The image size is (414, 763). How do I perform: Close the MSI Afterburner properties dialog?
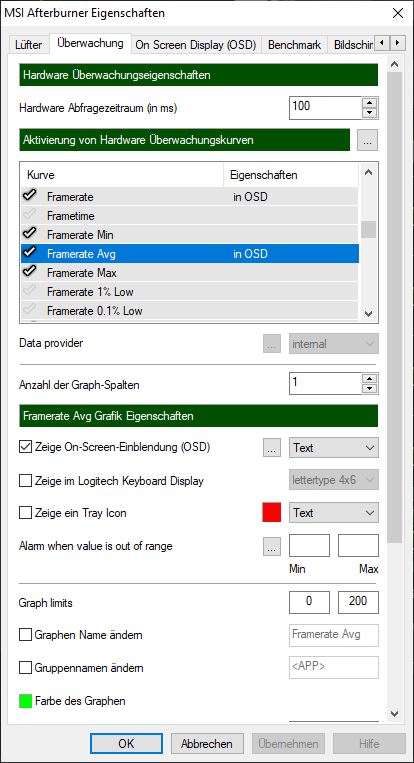coord(397,13)
